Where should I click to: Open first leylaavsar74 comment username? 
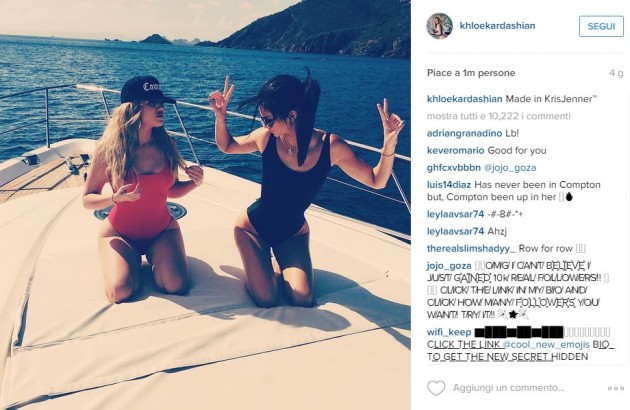click(x=455, y=214)
